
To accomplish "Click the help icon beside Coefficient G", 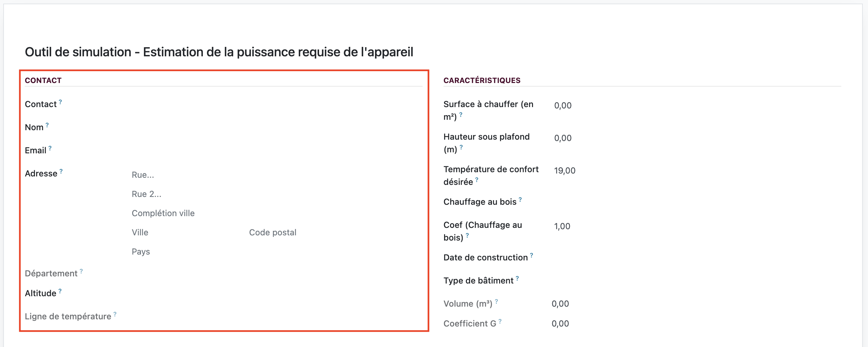I will pos(500,321).
